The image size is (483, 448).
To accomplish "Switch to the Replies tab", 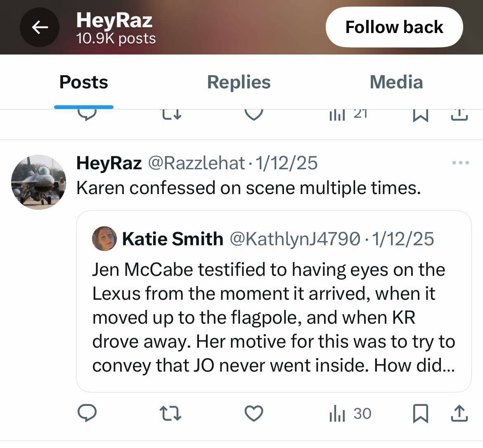I will [x=239, y=82].
